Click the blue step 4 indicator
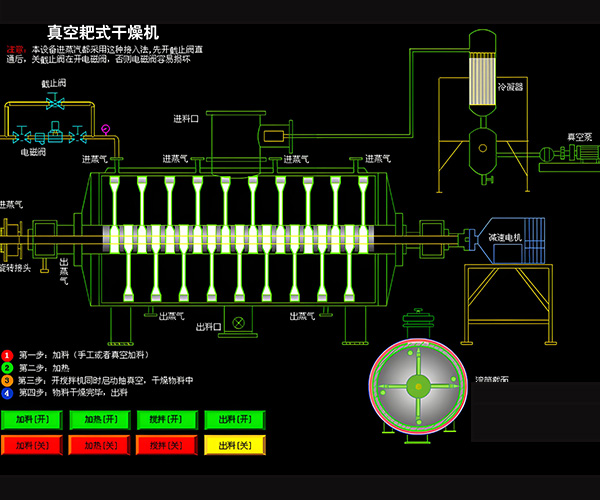 [x=7, y=392]
